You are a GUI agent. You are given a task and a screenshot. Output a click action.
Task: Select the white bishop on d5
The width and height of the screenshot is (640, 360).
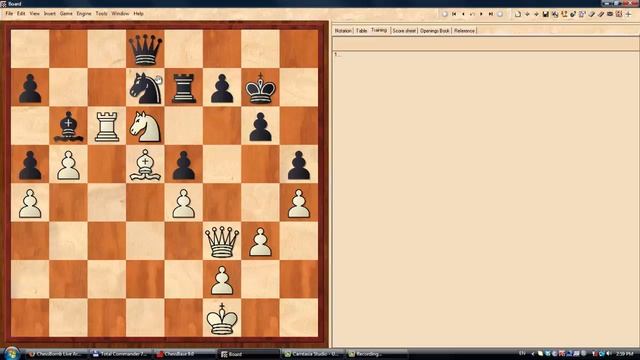click(x=145, y=164)
